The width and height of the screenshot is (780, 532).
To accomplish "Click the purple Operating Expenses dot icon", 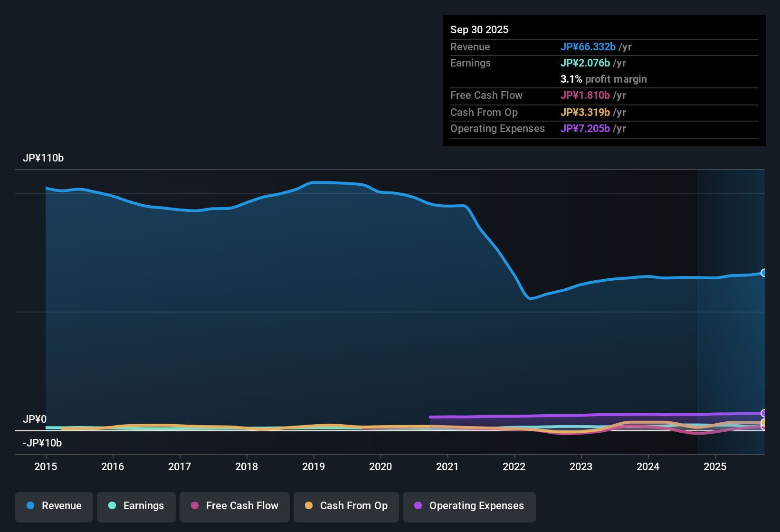I will click(418, 506).
